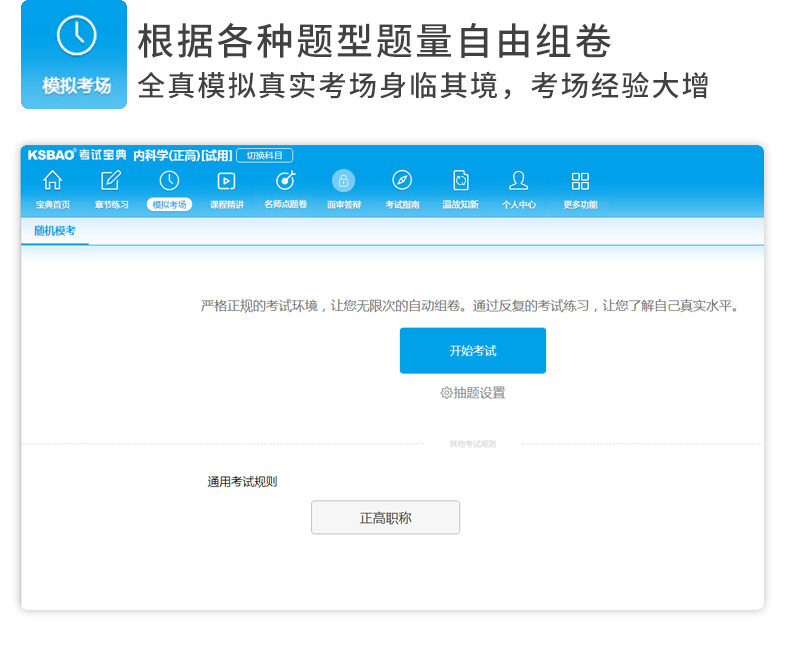The image size is (790, 668).
Task: Click the 章节练习 menu label
Action: pos(111,205)
